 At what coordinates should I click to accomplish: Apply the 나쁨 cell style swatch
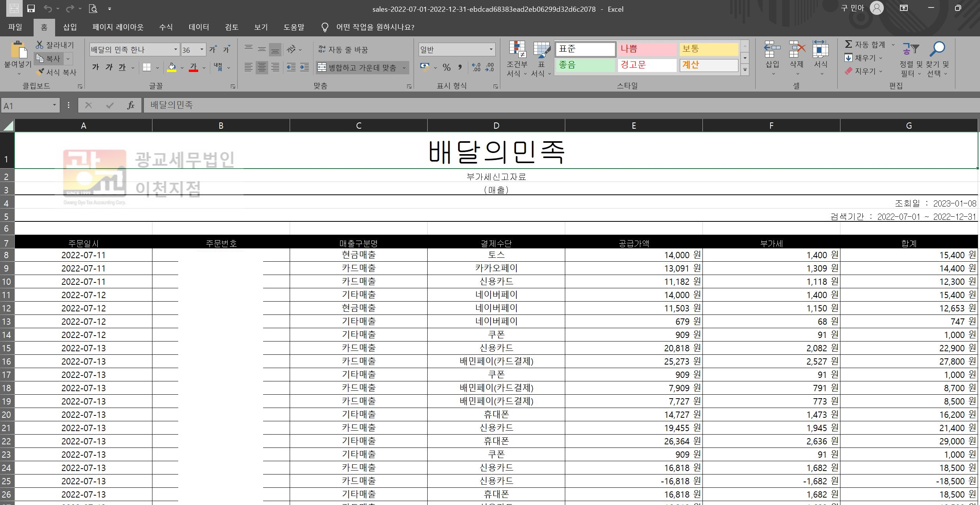tap(647, 49)
